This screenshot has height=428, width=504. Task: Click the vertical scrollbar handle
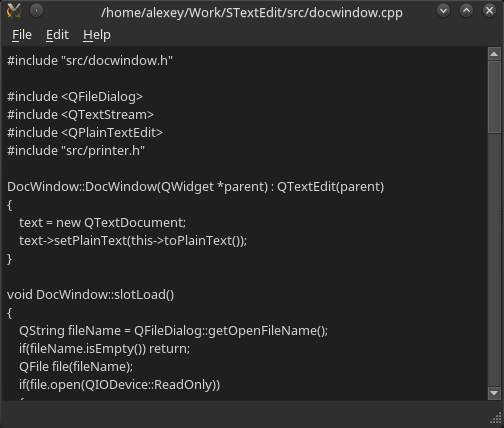point(494,97)
